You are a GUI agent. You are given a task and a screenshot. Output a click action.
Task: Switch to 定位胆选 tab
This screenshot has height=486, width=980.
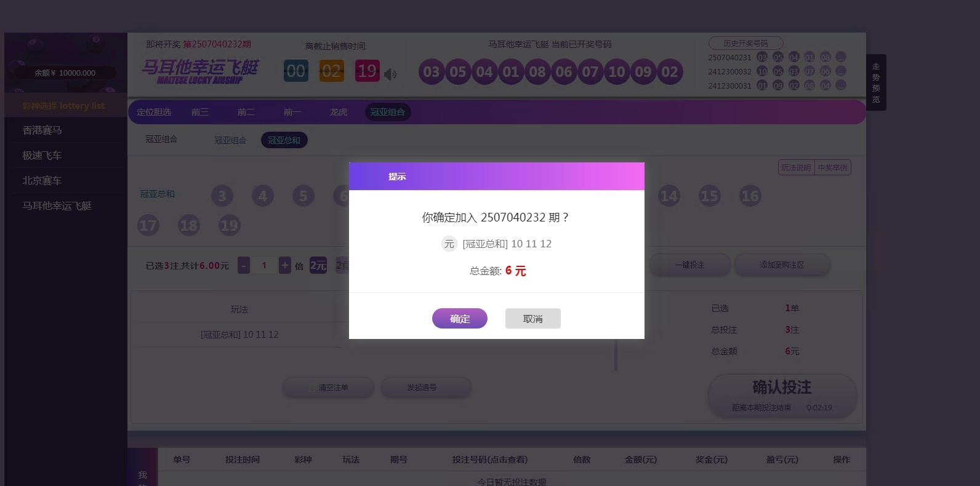[154, 112]
